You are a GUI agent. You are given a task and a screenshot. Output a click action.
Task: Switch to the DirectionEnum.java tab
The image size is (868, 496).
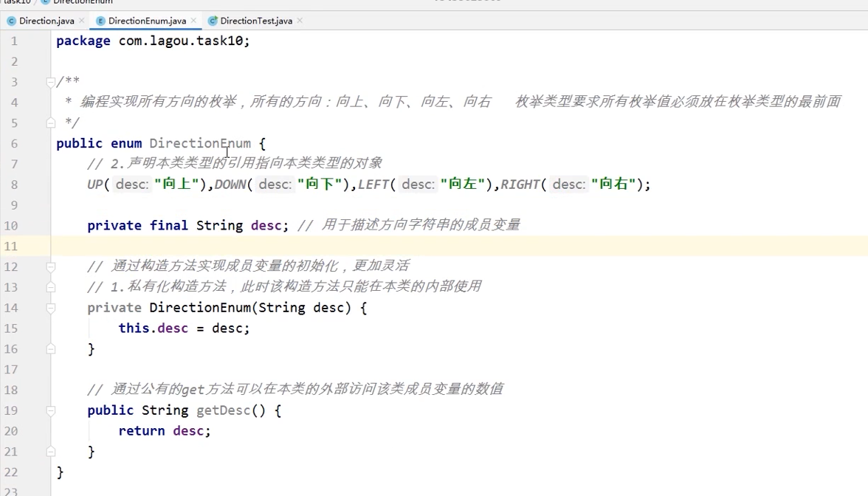pyautogui.click(x=147, y=21)
